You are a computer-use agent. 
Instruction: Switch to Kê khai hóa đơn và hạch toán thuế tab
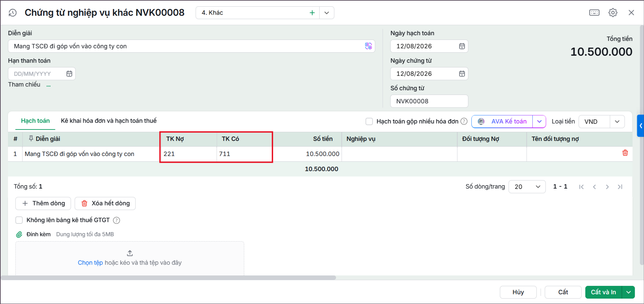[109, 121]
